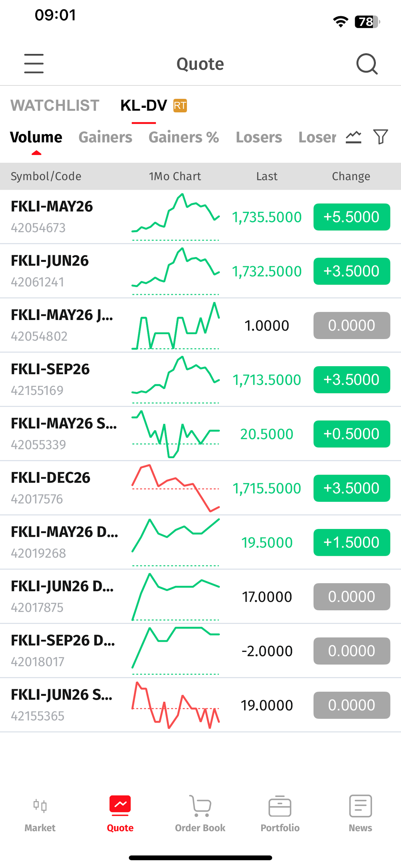Tap the last price 1,715.5000
Screen dimensions: 401x868
[x=267, y=488]
